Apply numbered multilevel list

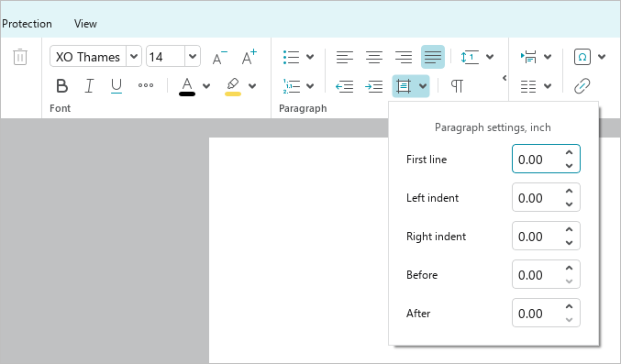point(291,86)
